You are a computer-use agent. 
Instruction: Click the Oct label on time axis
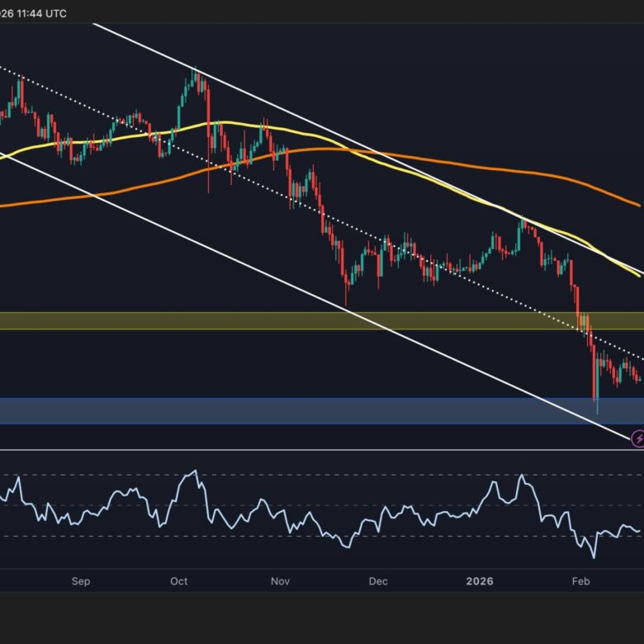click(x=179, y=581)
